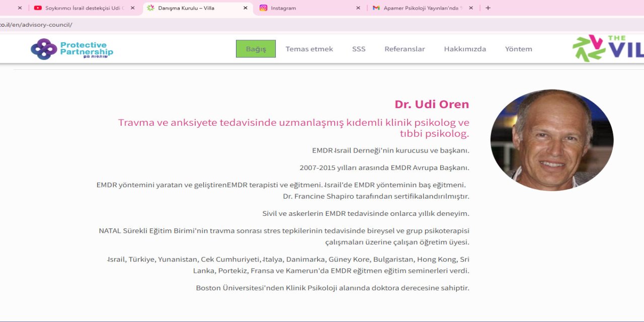Switch to the Instagram tab
This screenshot has height=322, width=644.
292,8
